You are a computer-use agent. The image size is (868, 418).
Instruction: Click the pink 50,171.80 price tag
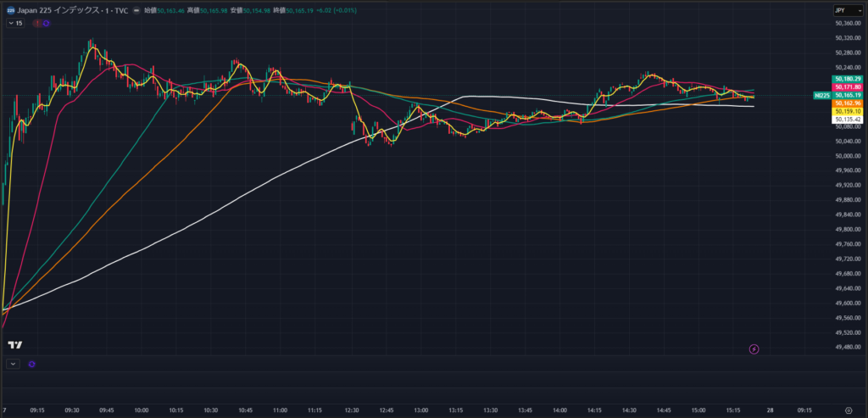(x=849, y=87)
